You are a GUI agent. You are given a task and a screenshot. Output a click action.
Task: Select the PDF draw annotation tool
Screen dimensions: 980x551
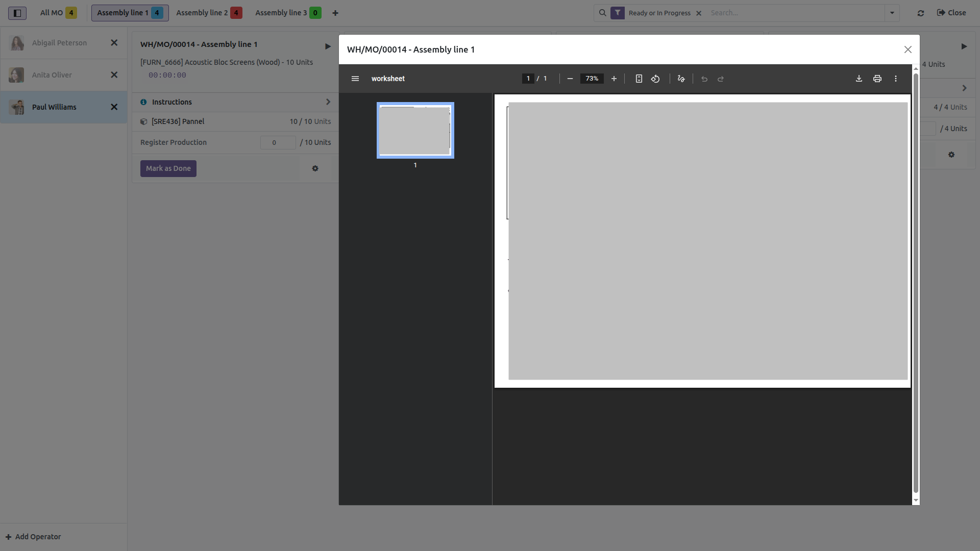[681, 79]
